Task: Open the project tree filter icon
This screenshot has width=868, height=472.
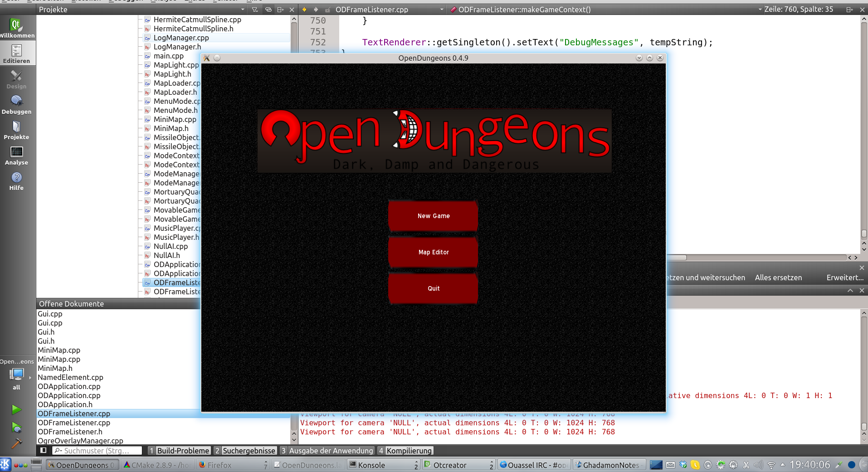Action: point(255,10)
